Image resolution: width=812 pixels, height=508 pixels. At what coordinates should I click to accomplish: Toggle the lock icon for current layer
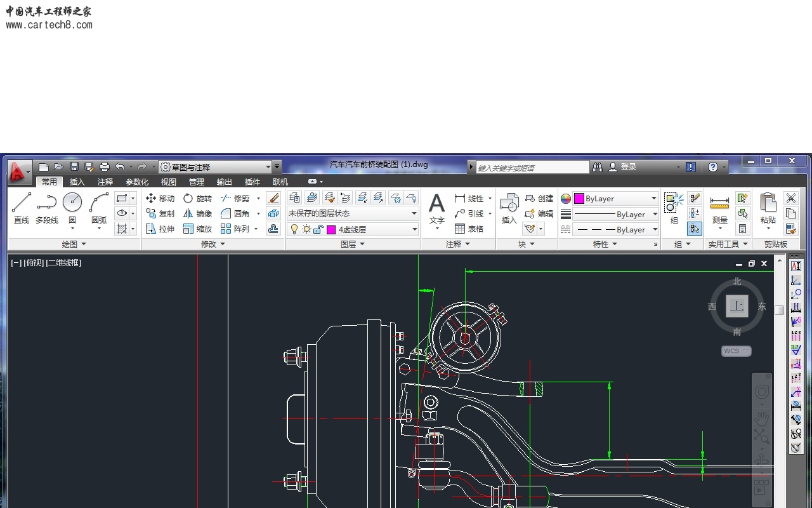point(318,229)
